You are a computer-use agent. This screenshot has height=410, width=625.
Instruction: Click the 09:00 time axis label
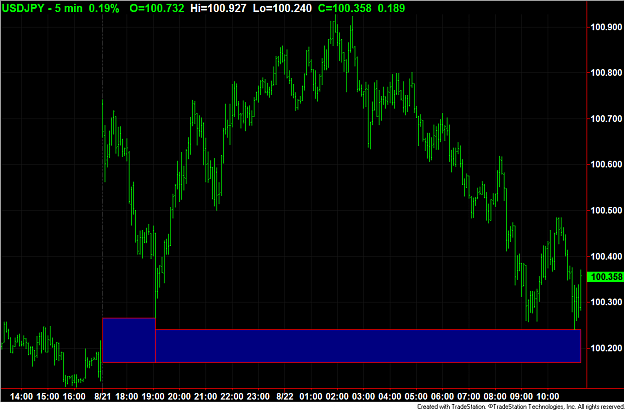[521, 397]
